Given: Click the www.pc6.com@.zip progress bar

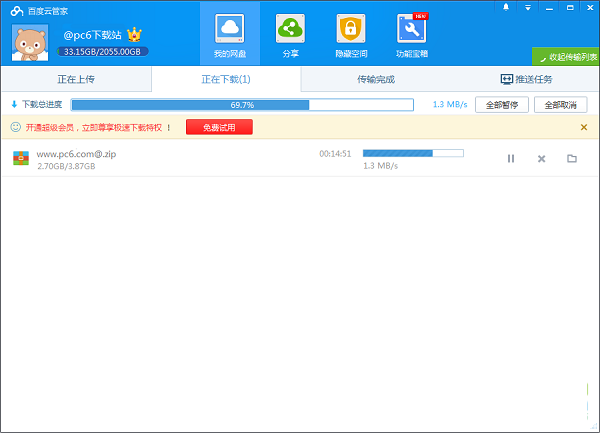Looking at the screenshot, I should point(413,153).
